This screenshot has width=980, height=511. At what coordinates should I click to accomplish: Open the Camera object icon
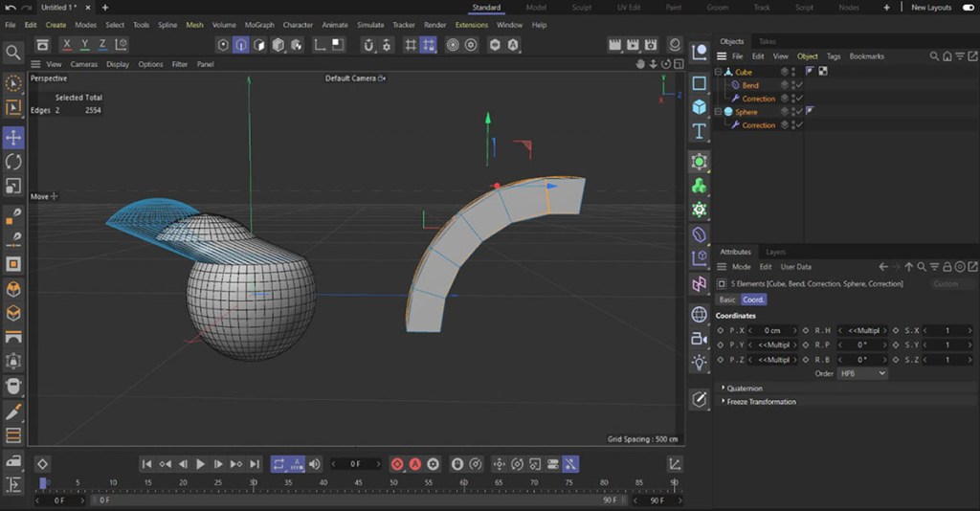700,338
